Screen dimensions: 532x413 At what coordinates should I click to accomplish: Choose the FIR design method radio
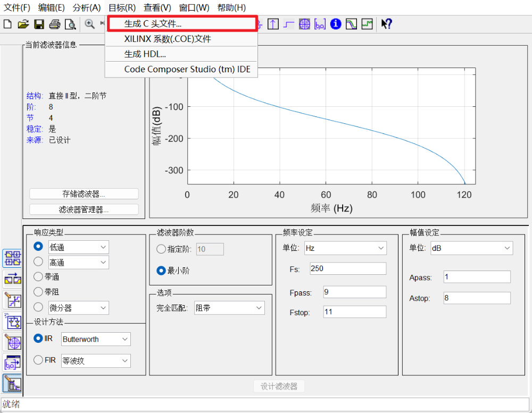click(38, 360)
